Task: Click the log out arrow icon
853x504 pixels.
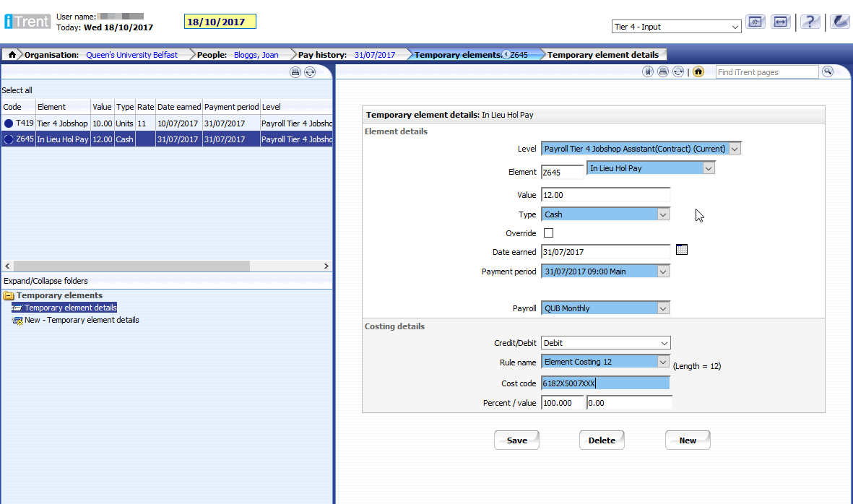Action: pos(839,22)
